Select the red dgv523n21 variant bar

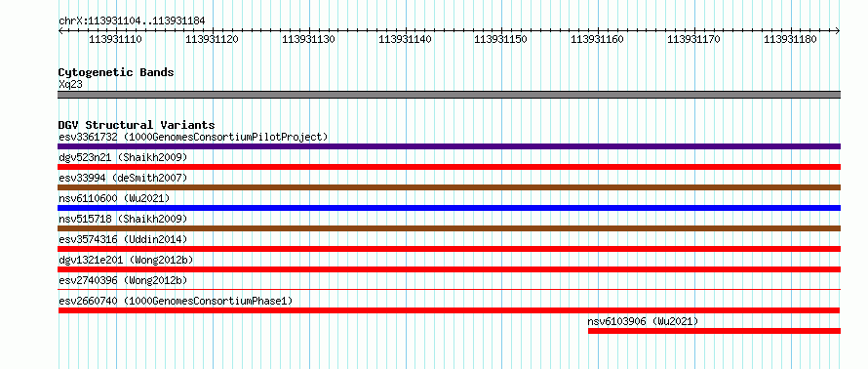click(449, 167)
